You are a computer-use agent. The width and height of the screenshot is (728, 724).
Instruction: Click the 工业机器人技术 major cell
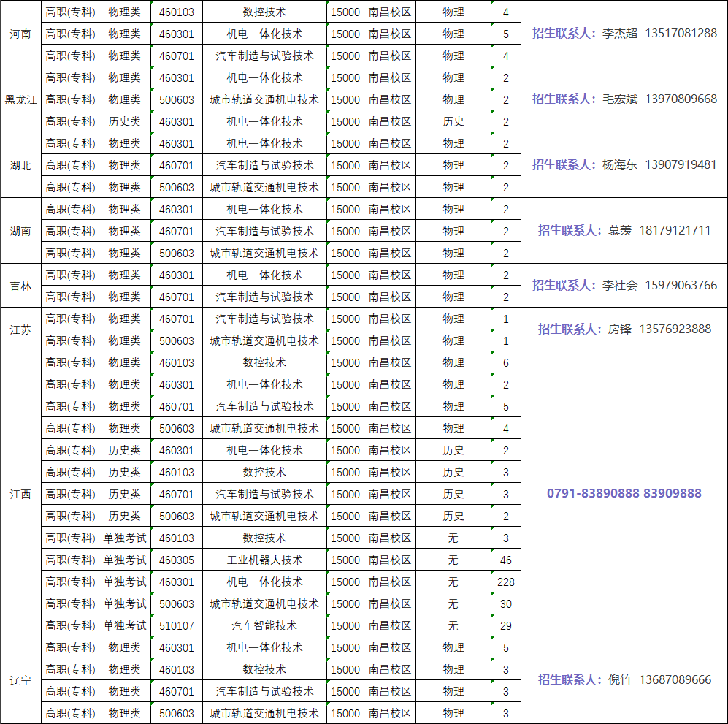tap(264, 560)
